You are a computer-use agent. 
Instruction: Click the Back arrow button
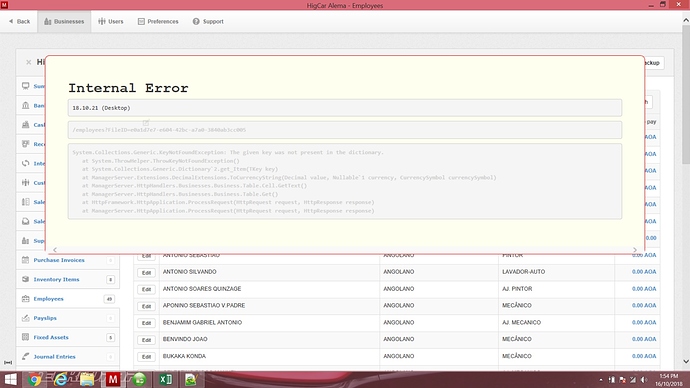click(x=19, y=21)
